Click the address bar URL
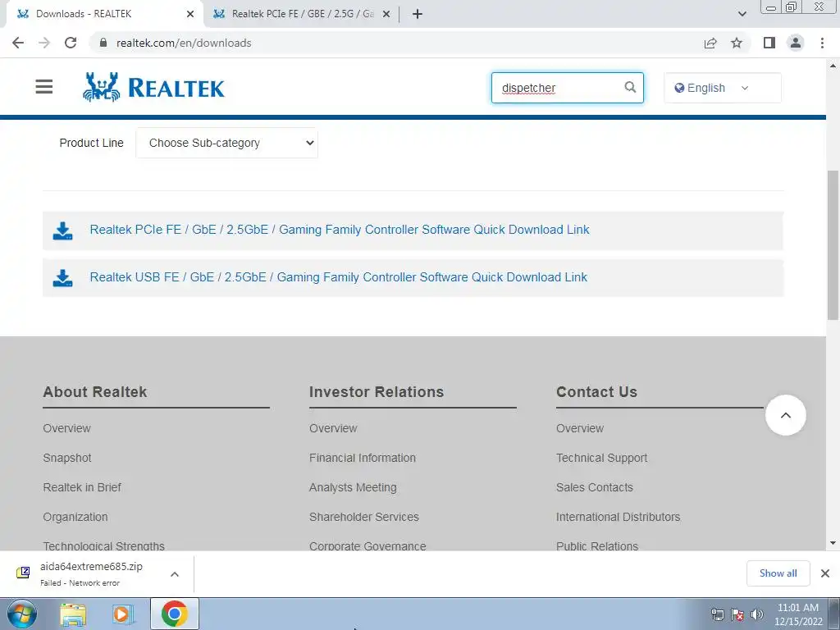 (x=184, y=43)
